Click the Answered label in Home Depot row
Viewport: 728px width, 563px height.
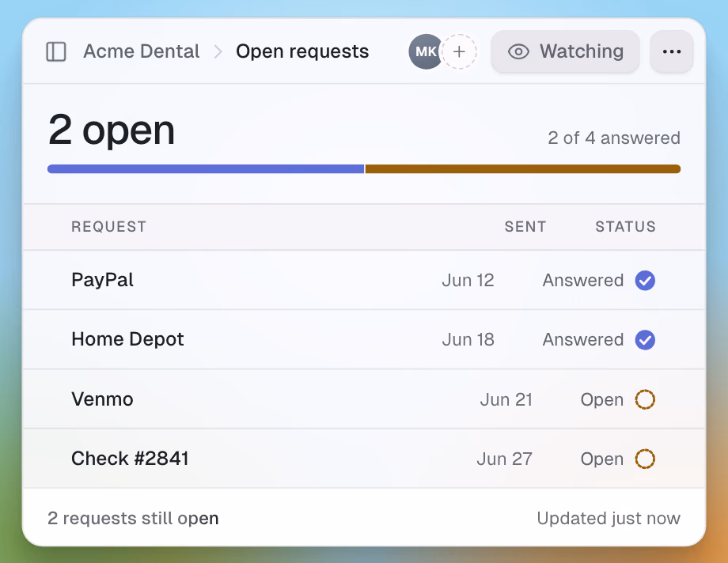[x=583, y=340]
